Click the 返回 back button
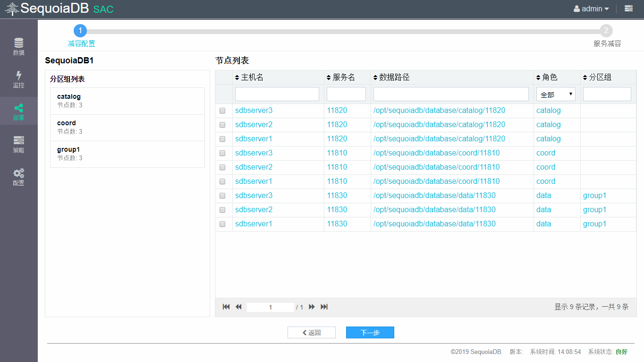The height and width of the screenshot is (362, 644). click(312, 333)
